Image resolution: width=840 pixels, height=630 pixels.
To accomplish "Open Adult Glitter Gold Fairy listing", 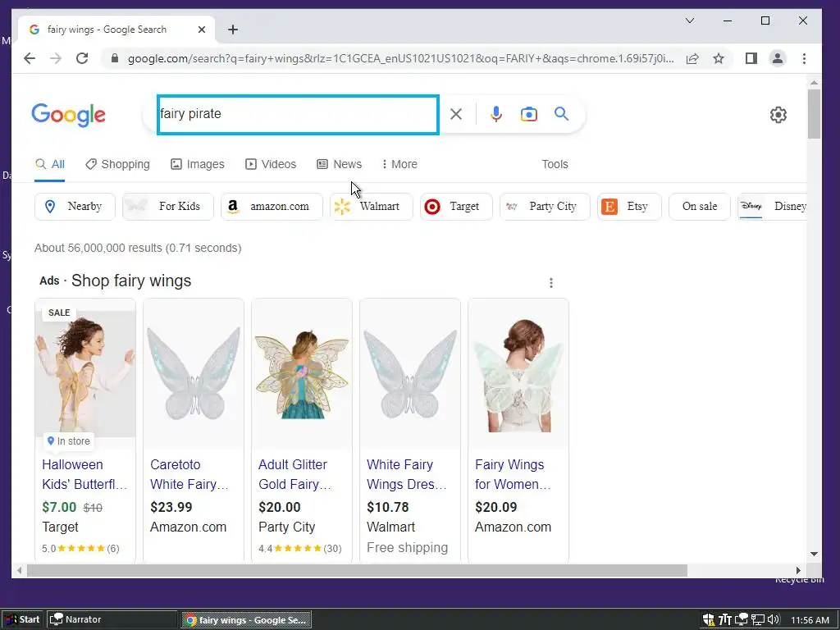I will (294, 475).
